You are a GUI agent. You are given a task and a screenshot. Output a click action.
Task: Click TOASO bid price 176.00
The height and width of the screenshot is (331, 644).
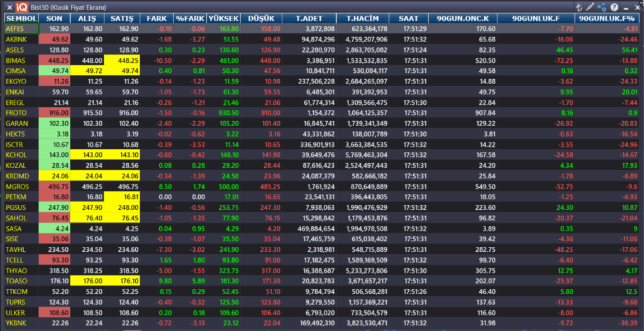pos(87,281)
